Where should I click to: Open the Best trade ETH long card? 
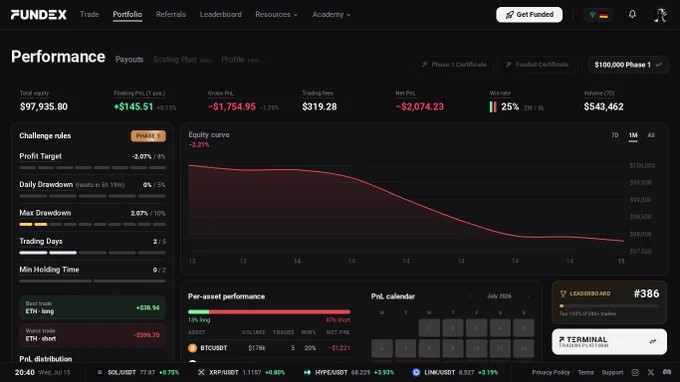coord(92,307)
